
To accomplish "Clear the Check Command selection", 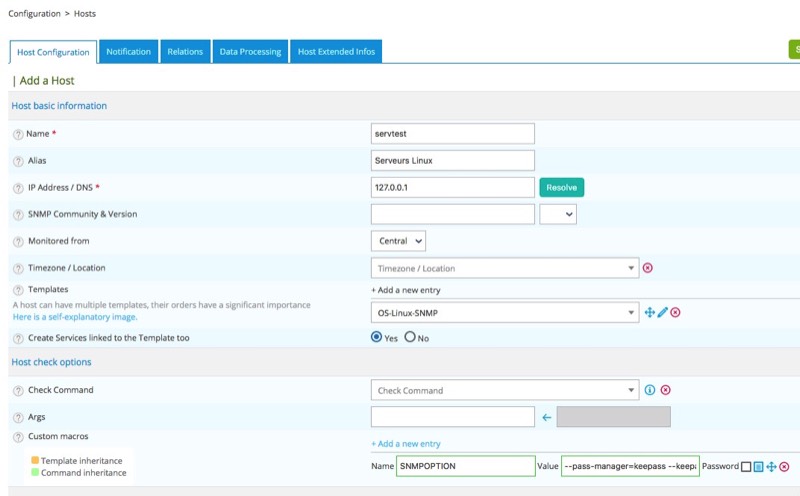I will click(665, 390).
